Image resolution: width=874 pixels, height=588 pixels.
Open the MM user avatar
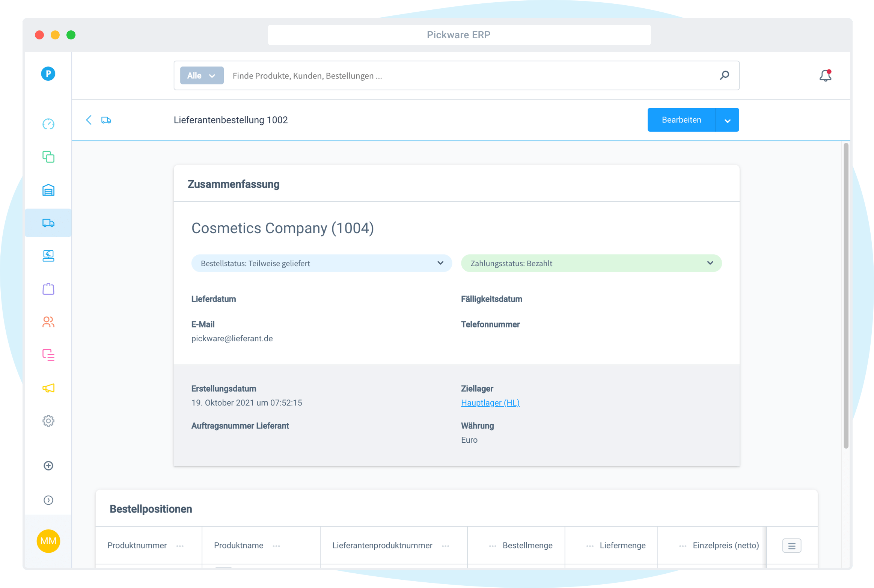[48, 541]
